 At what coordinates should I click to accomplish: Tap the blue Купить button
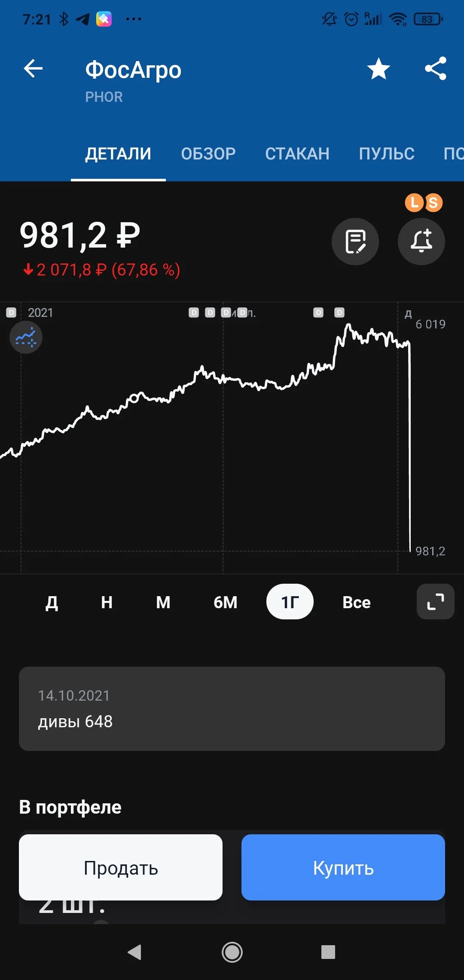(343, 867)
